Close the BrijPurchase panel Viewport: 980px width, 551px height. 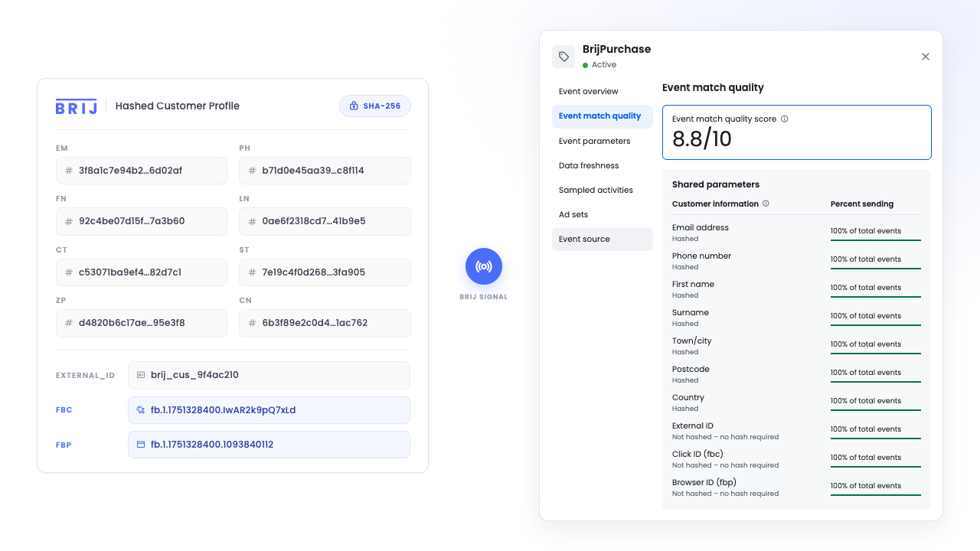point(926,57)
